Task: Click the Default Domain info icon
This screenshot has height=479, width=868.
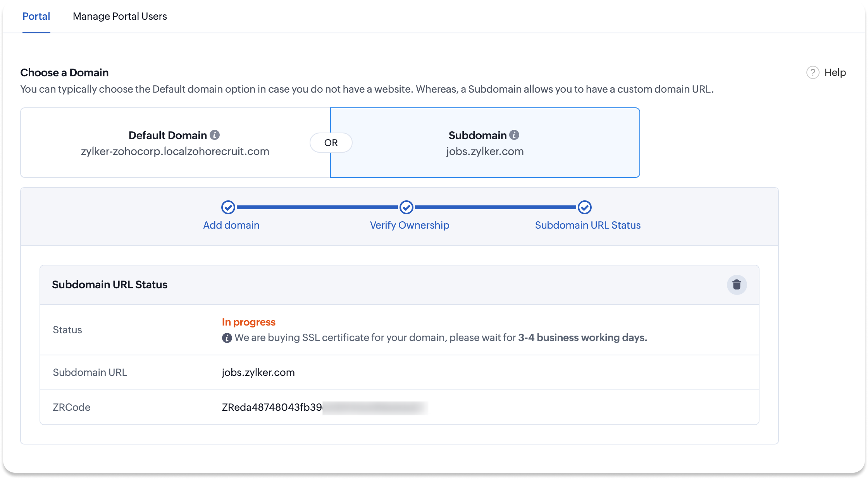Action: tap(215, 135)
